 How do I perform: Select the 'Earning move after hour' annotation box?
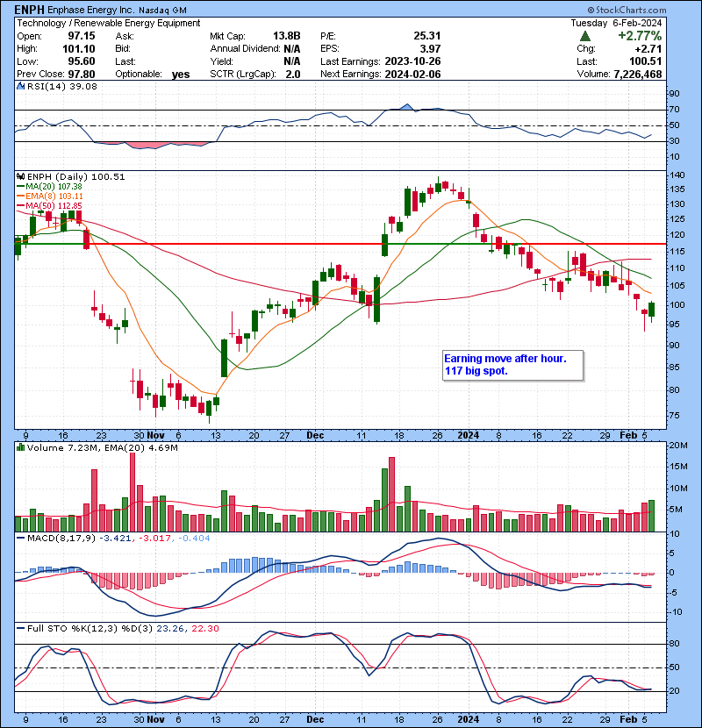point(512,365)
